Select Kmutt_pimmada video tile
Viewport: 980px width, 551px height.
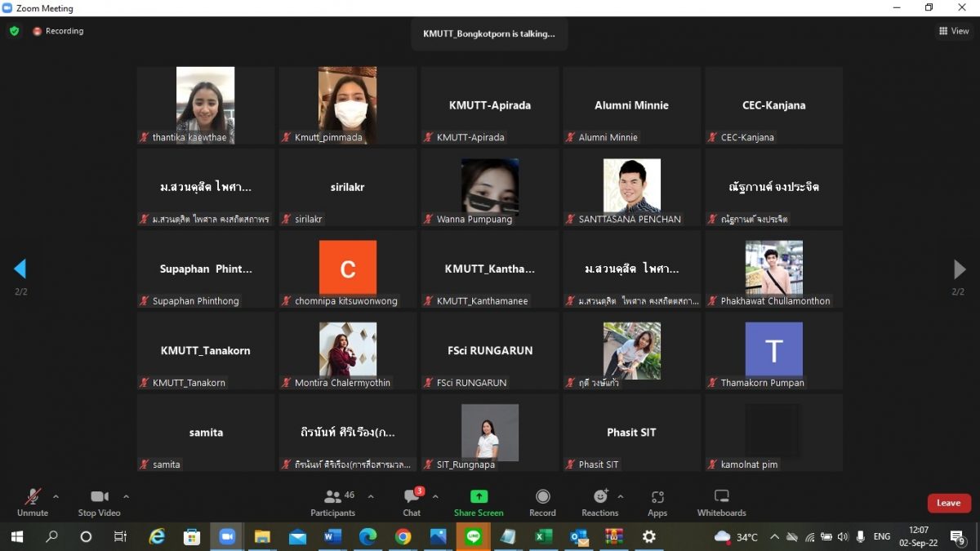point(348,105)
